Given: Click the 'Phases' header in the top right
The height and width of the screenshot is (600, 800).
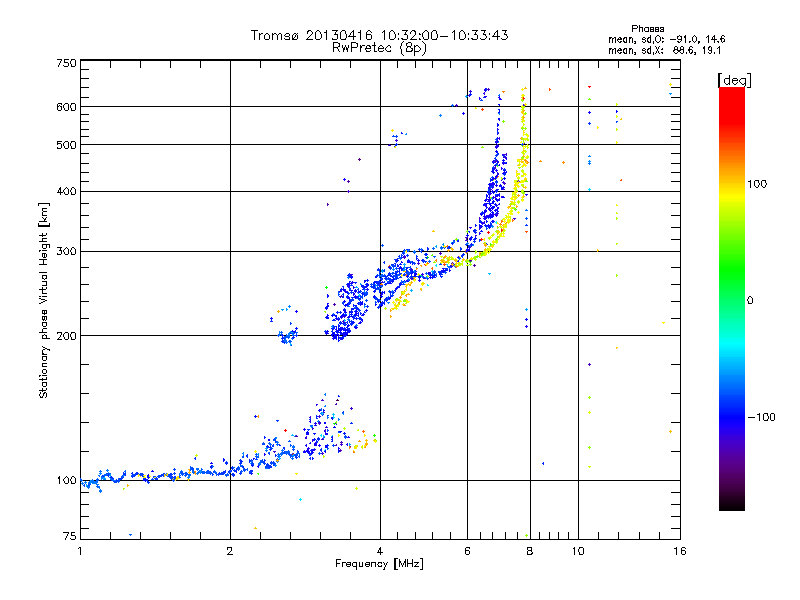Looking at the screenshot, I should point(647,29).
